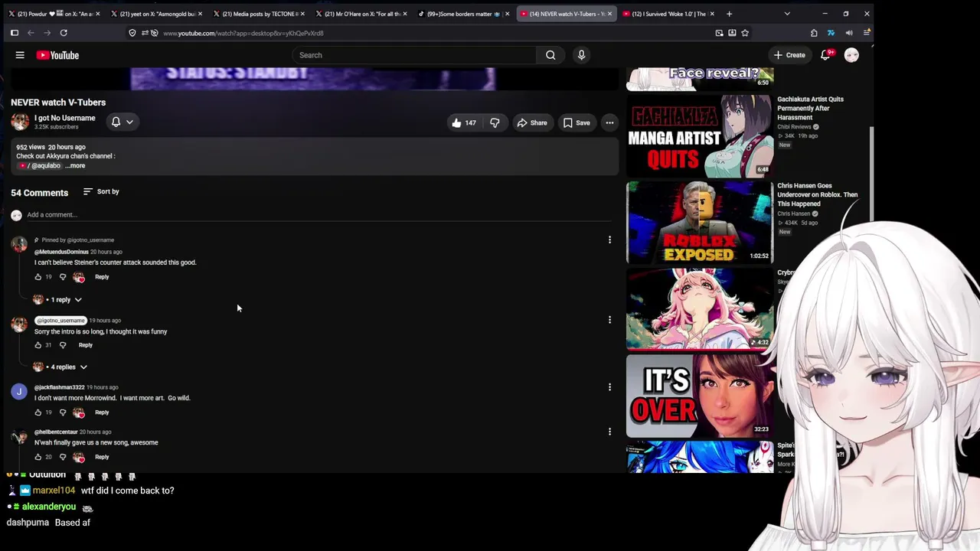Open the Roblox Exposed video thumbnail
Screen dimensions: 980x551
pyautogui.click(x=700, y=222)
